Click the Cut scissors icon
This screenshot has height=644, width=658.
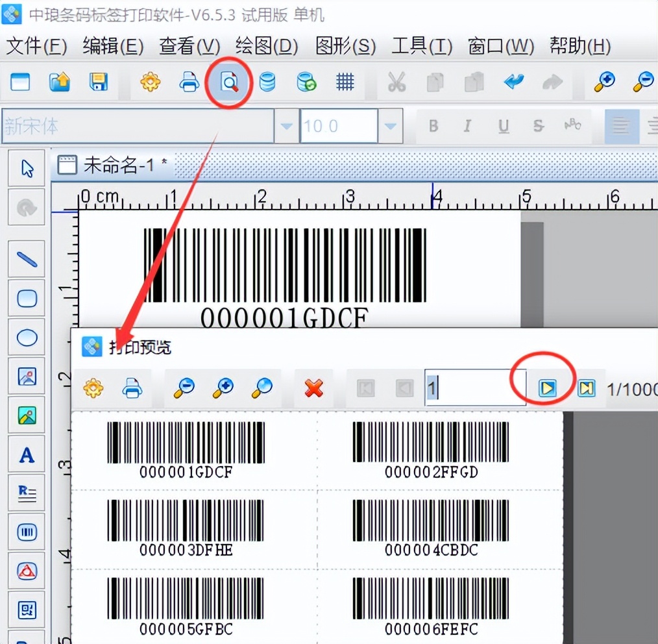(x=396, y=81)
